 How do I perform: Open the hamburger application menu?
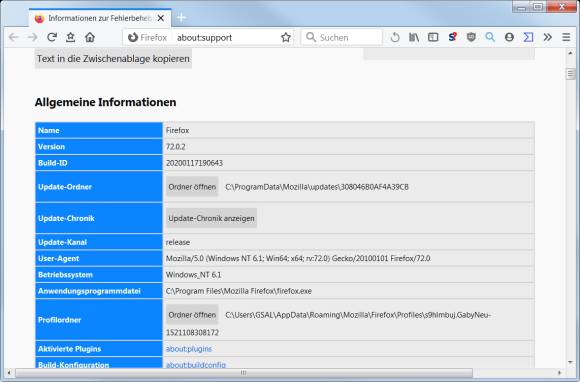click(566, 37)
